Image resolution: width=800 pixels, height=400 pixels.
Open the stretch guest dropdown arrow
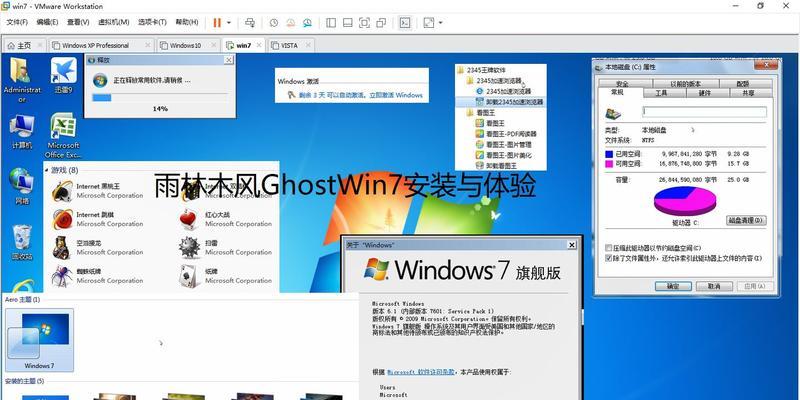[x=440, y=22]
